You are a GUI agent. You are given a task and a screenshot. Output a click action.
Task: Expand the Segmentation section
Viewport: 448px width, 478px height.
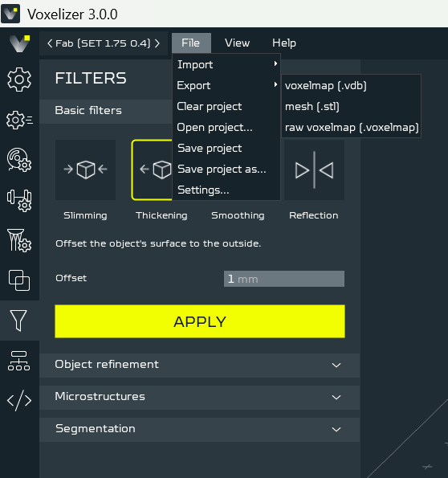pyautogui.click(x=200, y=429)
